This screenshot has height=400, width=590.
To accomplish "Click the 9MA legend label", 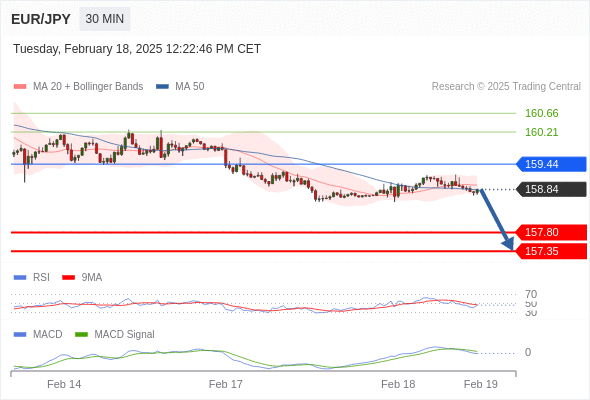I will pyautogui.click(x=92, y=278).
